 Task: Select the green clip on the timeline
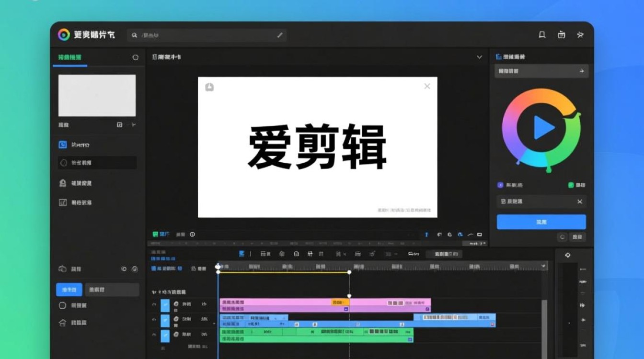click(316, 335)
